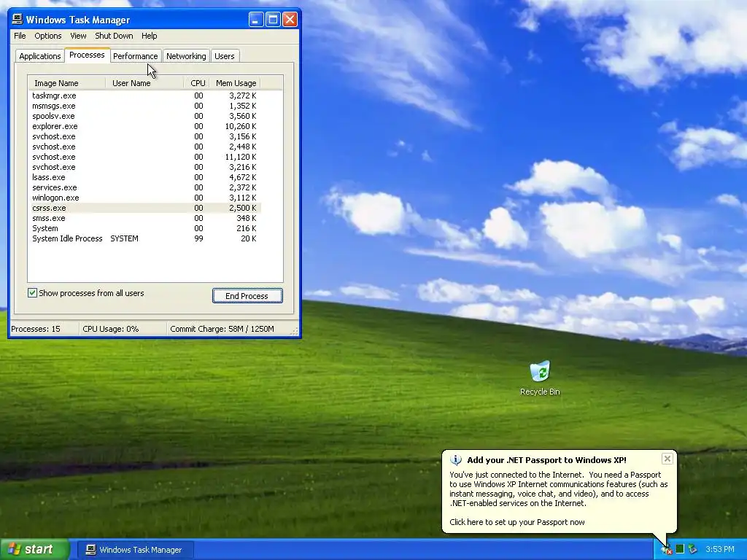Click the Commit Charge status bar entry

point(222,329)
